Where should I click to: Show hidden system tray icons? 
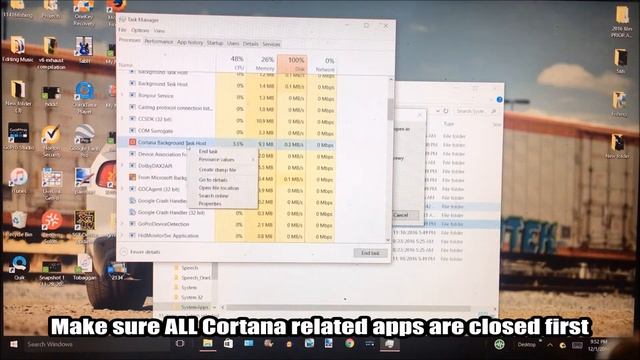tap(550, 345)
